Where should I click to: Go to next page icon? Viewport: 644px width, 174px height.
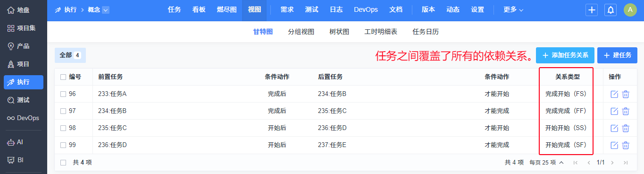(x=612, y=163)
